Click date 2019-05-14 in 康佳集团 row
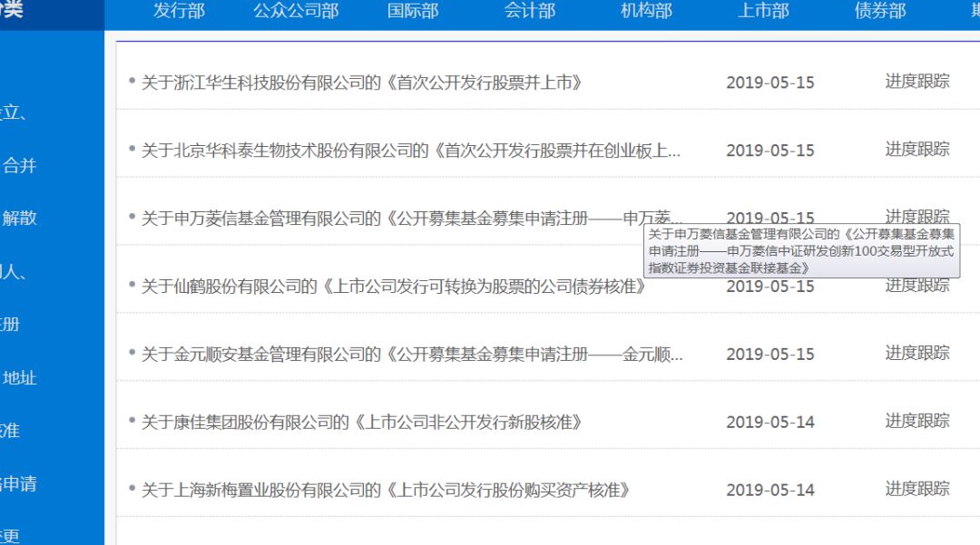Screen dimensions: 980x545 (x=770, y=423)
